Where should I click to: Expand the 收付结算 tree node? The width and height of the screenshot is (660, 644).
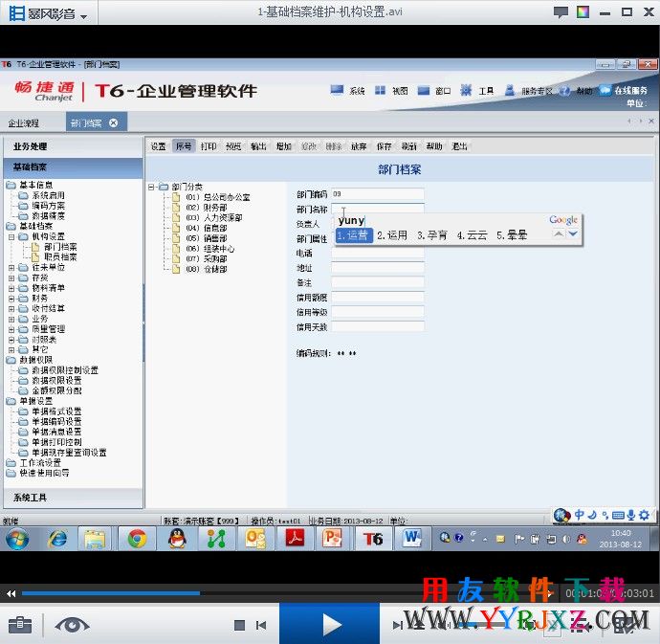[x=11, y=309]
